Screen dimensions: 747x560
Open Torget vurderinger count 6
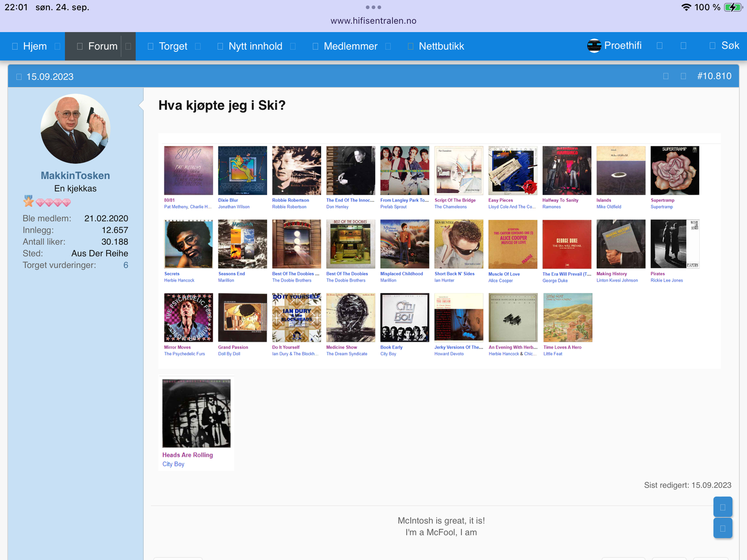[x=126, y=265]
